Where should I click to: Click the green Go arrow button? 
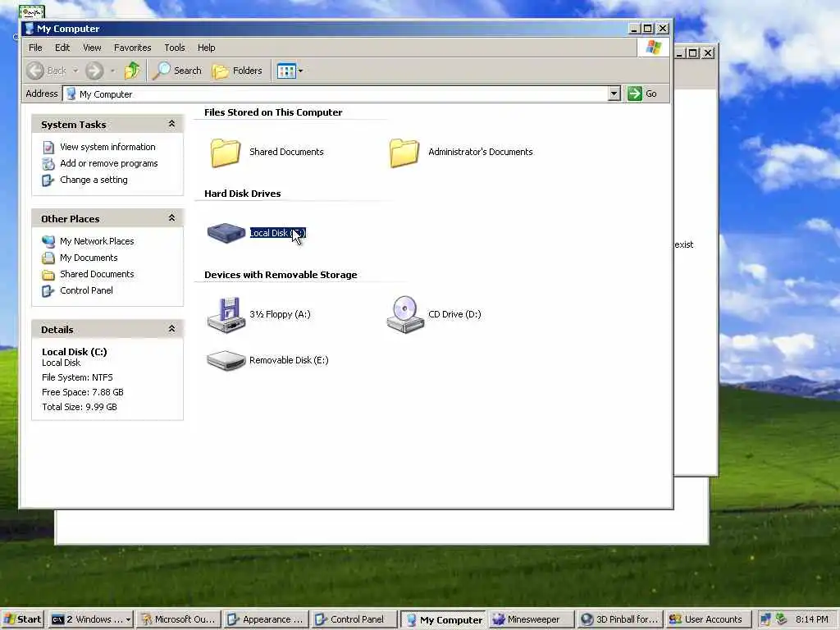coord(635,94)
